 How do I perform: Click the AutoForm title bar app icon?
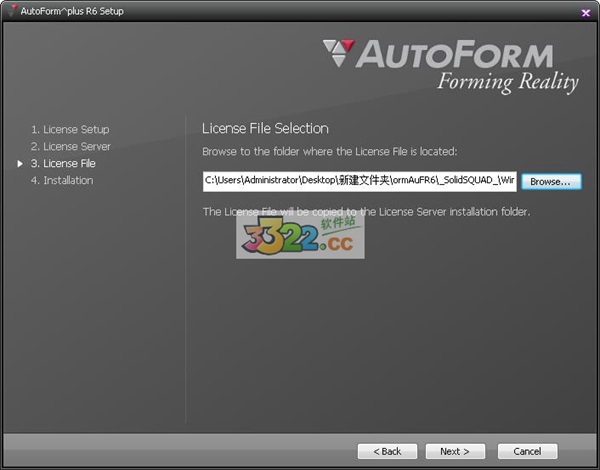tap(13, 11)
